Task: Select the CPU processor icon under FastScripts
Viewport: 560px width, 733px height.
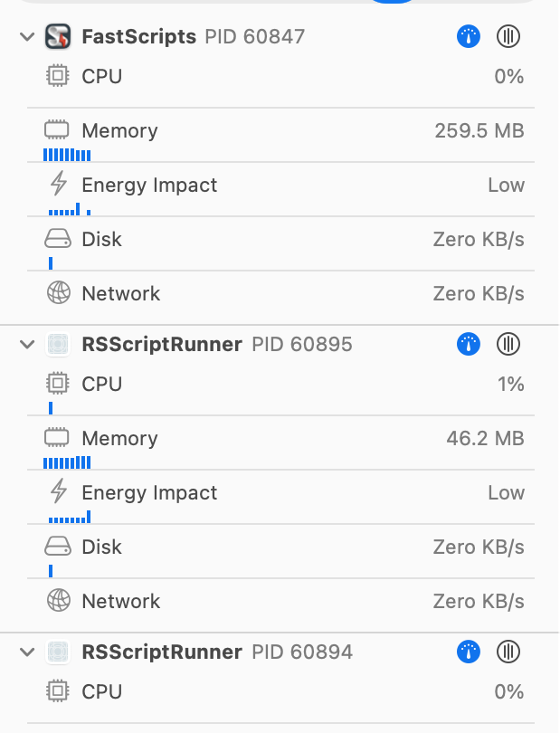Action: click(x=58, y=76)
